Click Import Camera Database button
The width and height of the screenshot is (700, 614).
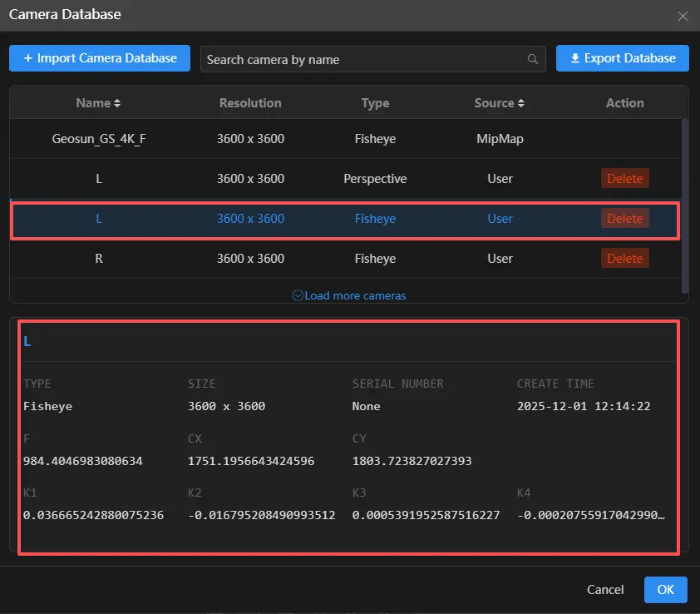pos(100,58)
